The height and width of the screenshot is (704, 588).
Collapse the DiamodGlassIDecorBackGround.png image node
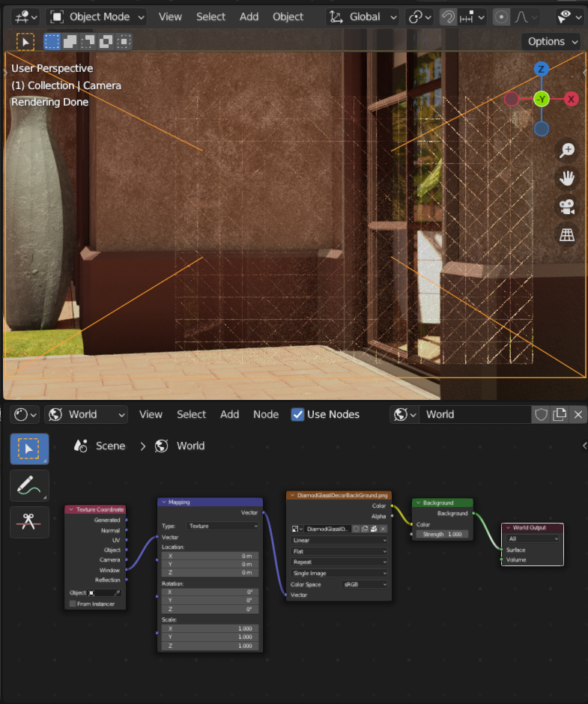click(x=292, y=495)
